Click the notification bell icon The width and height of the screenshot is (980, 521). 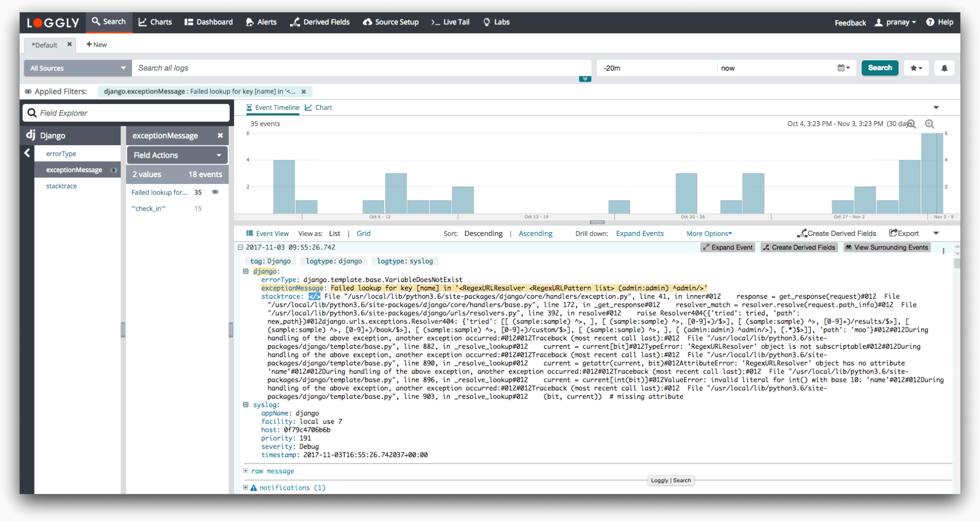point(944,68)
